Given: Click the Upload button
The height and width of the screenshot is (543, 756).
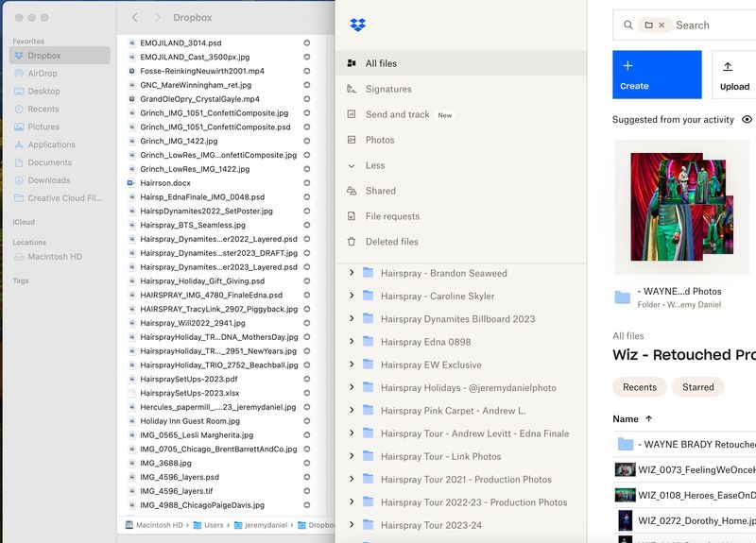Looking at the screenshot, I should click(733, 75).
